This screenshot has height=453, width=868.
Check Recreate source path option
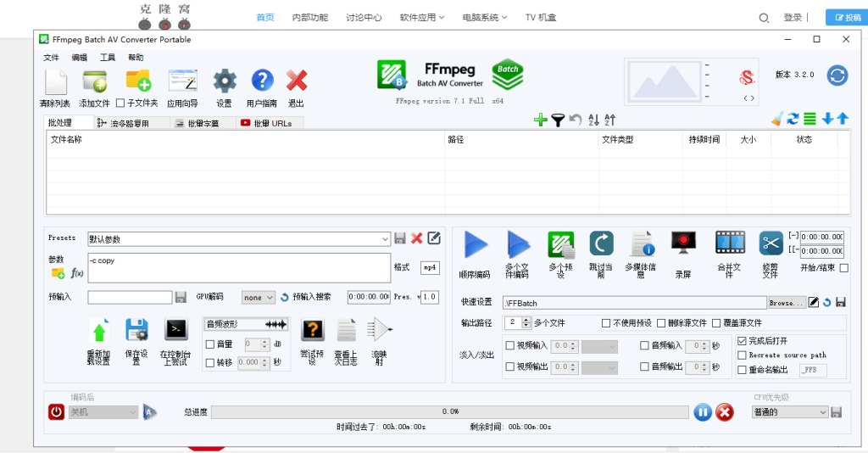742,355
